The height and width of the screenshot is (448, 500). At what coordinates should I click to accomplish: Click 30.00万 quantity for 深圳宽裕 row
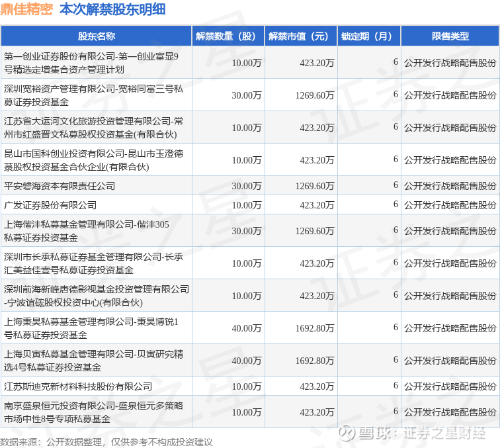coord(247,95)
